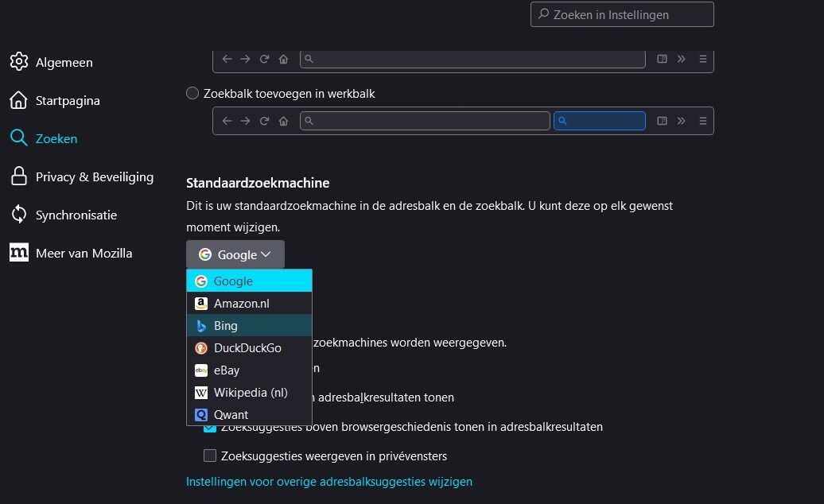Click the Standaardzoekmachine heading text
824x504 pixels.
(x=258, y=183)
